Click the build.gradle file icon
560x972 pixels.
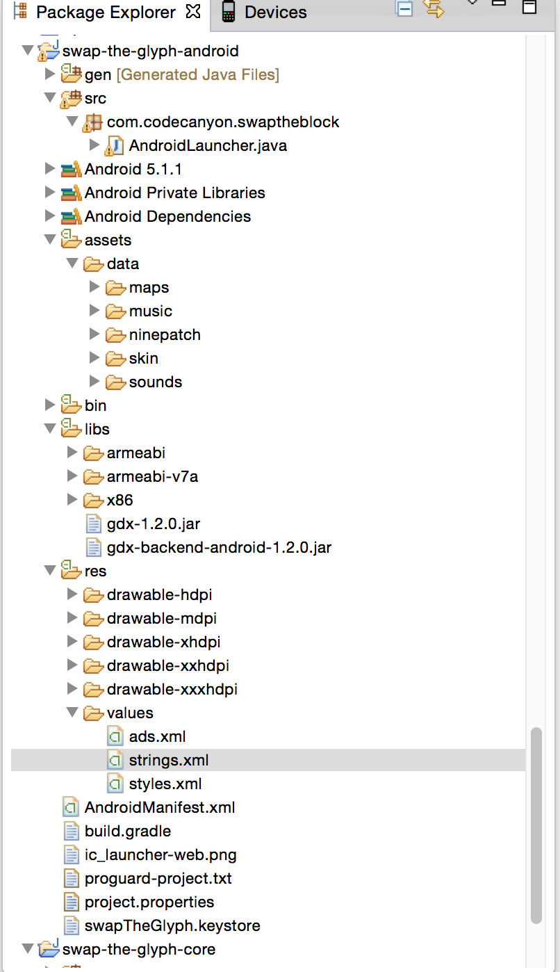71,831
